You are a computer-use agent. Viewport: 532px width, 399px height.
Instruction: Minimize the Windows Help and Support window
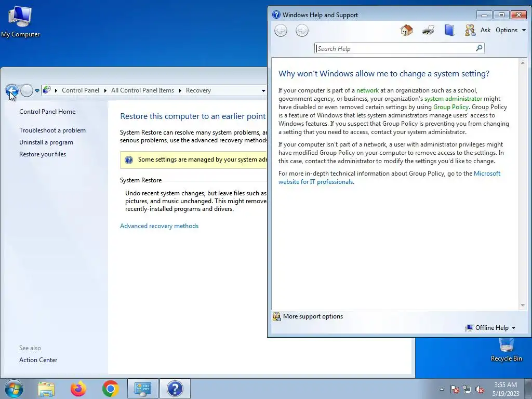484,15
